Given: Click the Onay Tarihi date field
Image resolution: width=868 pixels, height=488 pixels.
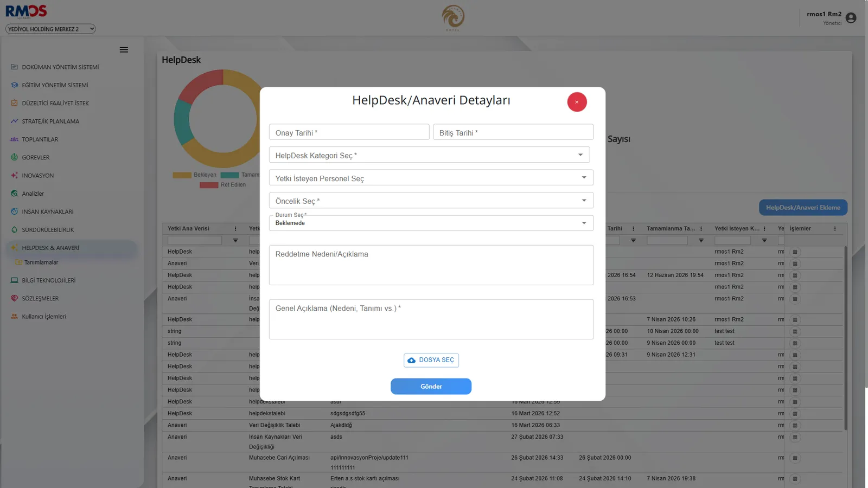Looking at the screenshot, I should (x=349, y=132).
